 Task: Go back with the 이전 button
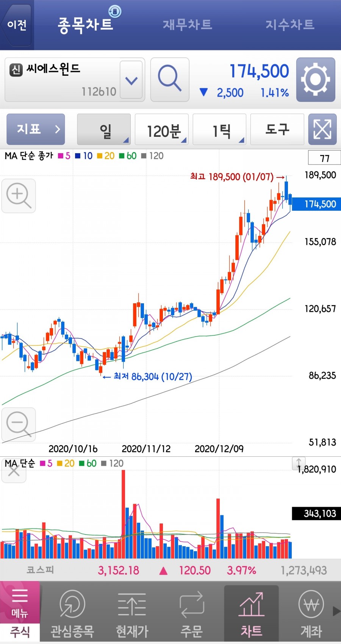[x=17, y=25]
